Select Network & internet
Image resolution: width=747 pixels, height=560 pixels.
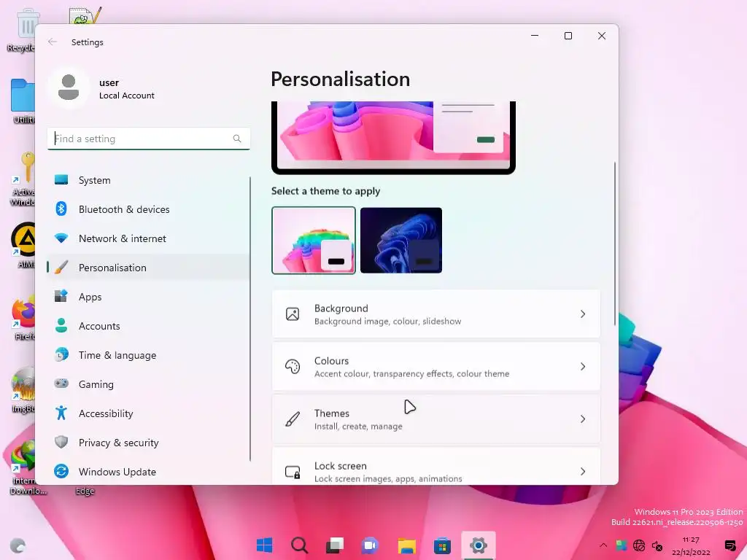(148, 238)
